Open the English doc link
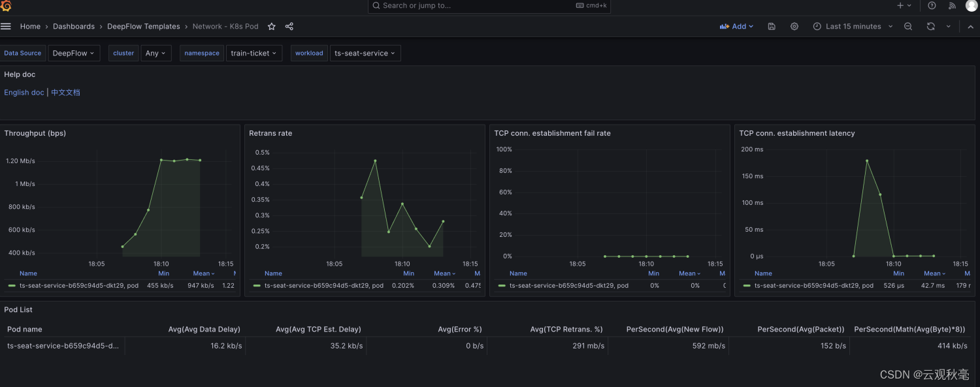980x387 pixels. point(24,93)
